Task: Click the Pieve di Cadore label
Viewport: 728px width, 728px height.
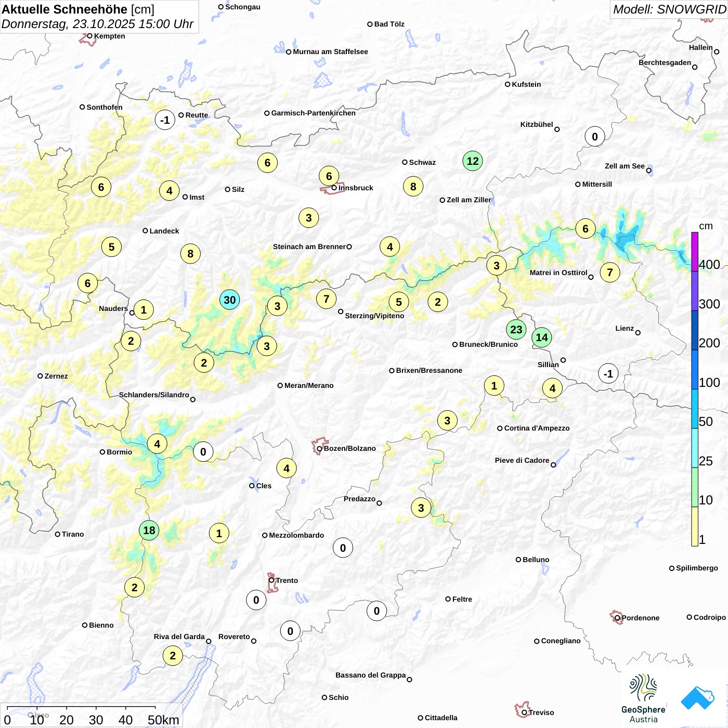Action: [x=522, y=460]
